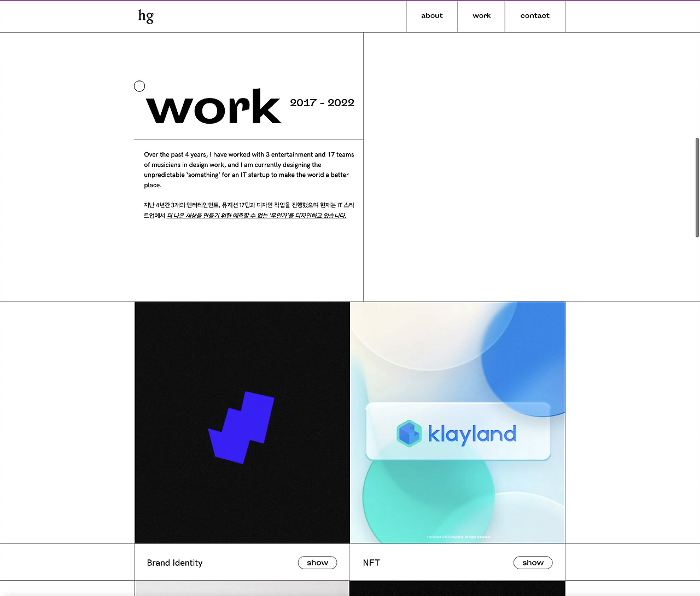Click the large 'work' heading

[x=214, y=107]
